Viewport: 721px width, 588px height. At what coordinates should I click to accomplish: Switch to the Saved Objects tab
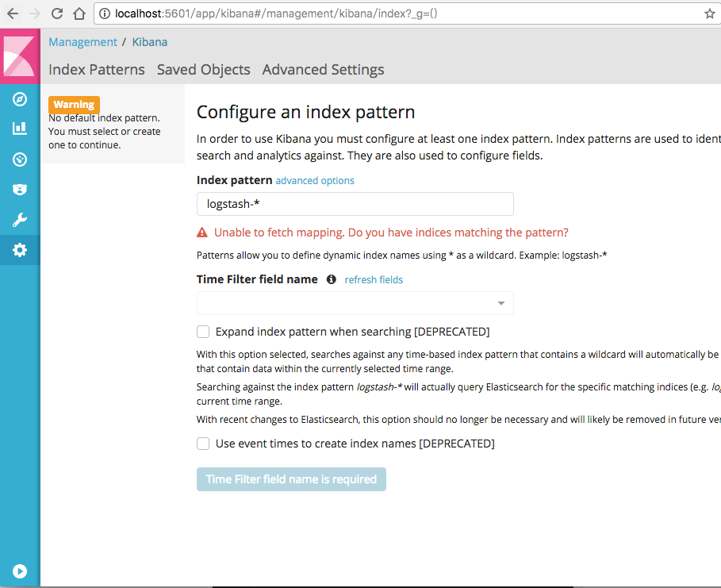[x=204, y=70]
